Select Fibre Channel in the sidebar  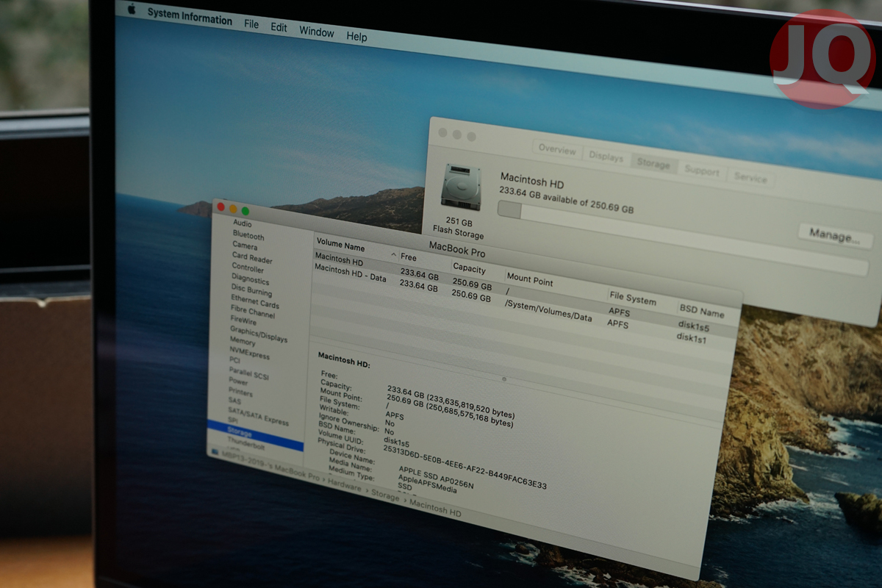252,312
